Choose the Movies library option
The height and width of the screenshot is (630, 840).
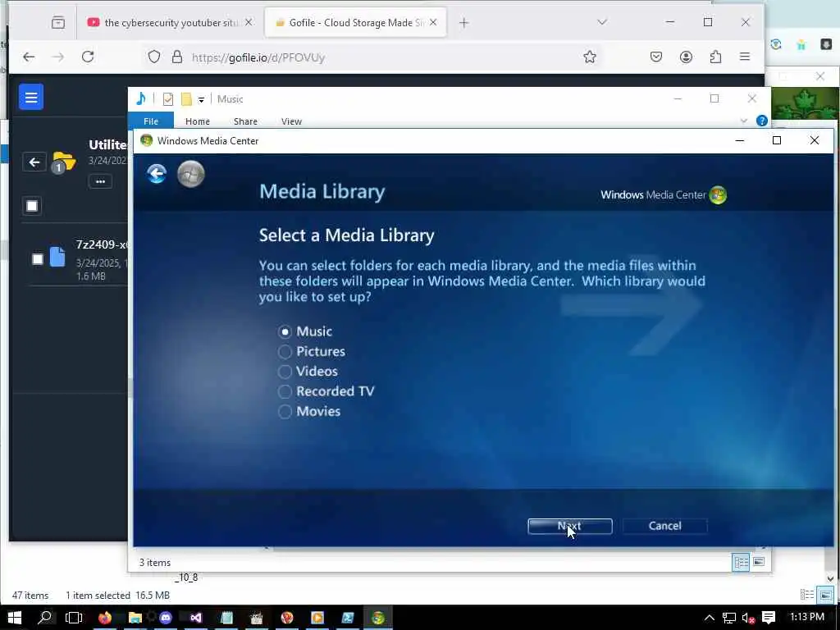click(x=285, y=412)
